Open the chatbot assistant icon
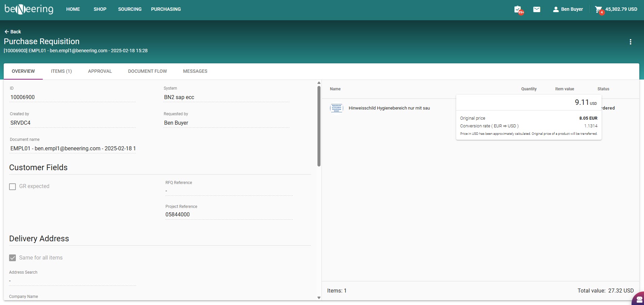The image size is (644, 305). (x=639, y=299)
